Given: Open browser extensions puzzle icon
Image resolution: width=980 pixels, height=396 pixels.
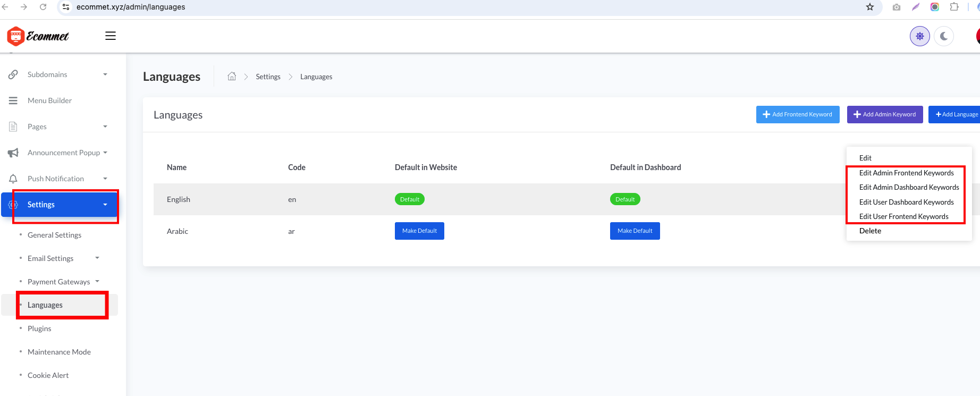Looking at the screenshot, I should 954,7.
